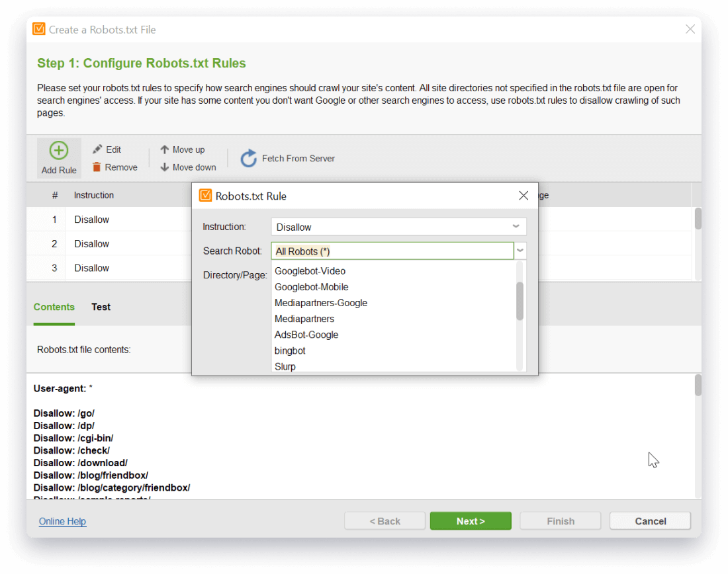Click the Add Rule label
728x574 pixels.
coord(59,171)
